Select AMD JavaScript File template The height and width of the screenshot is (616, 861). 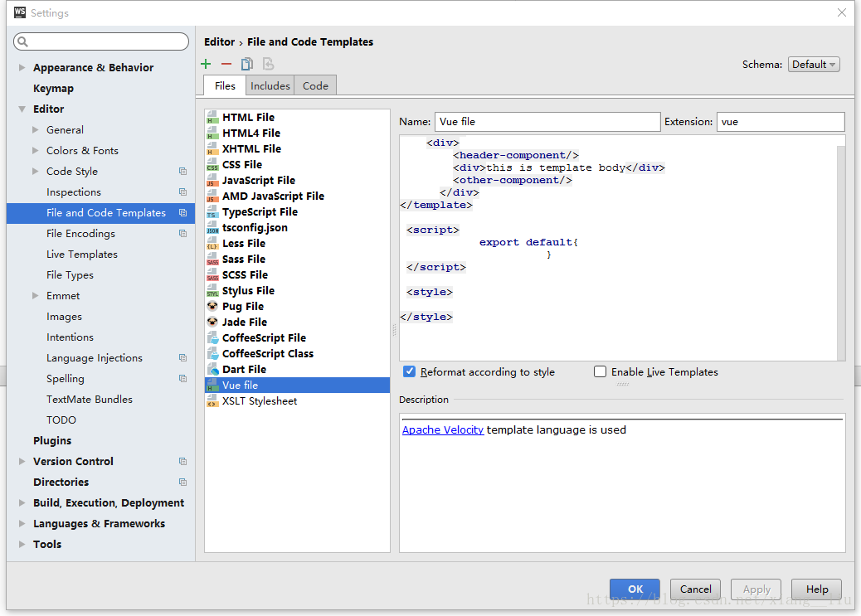(x=297, y=196)
